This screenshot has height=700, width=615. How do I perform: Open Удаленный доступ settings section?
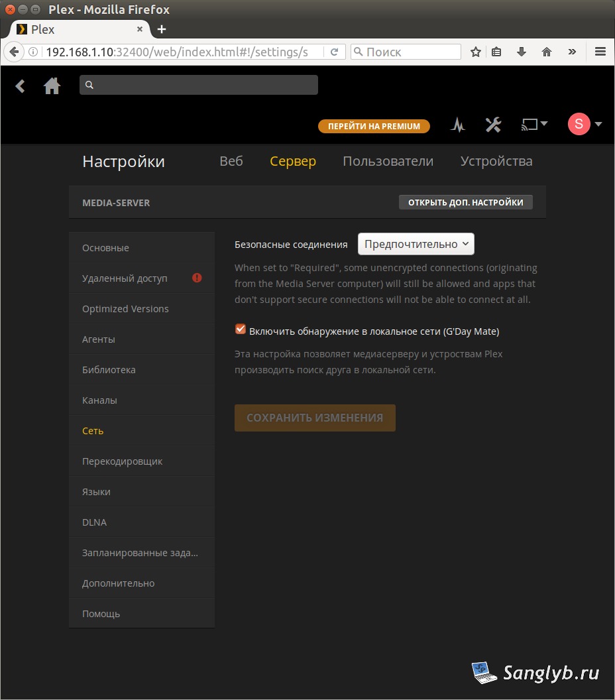pos(142,278)
